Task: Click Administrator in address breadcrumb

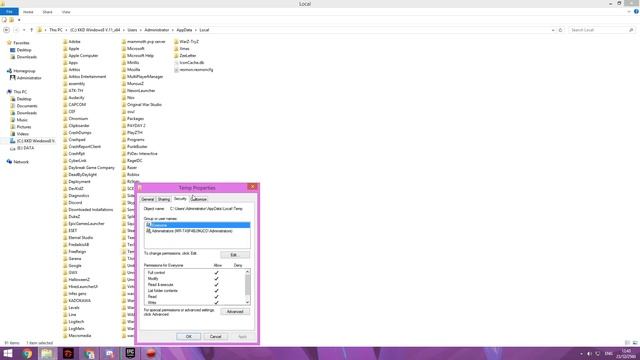Action: click(157, 30)
